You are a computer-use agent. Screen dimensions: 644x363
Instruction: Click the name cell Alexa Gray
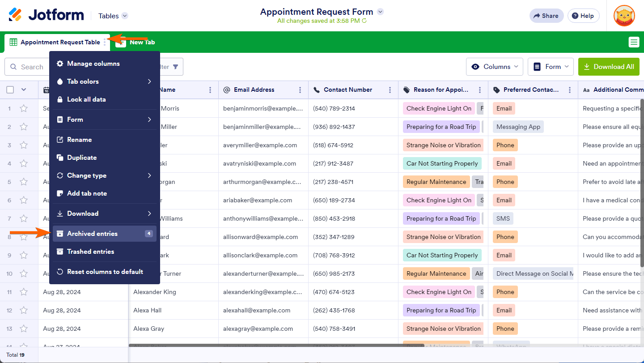pyautogui.click(x=149, y=329)
